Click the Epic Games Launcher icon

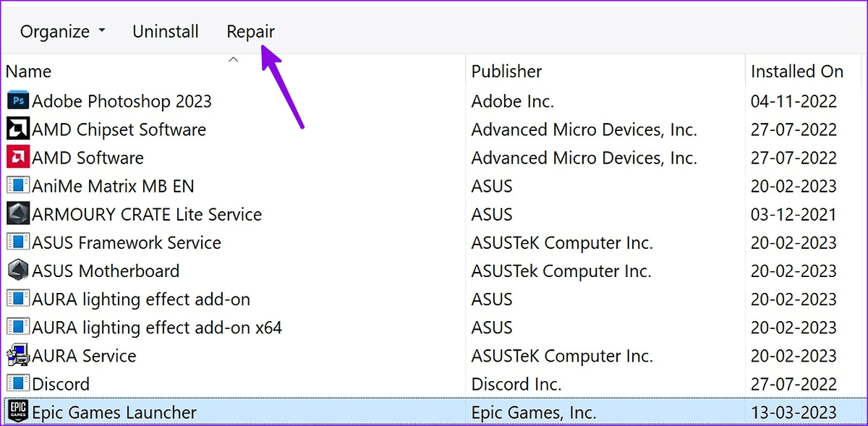pos(17,412)
